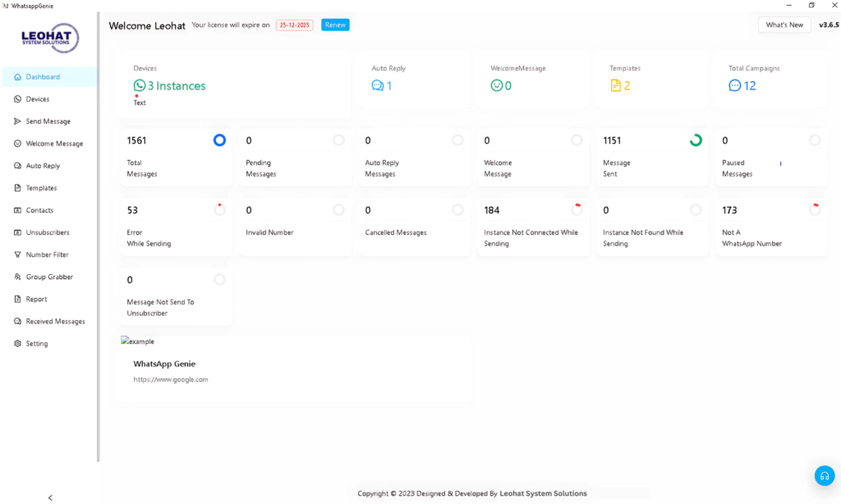Click the Pending Messages card
Image resolution: width=841 pixels, height=504 pixels.
295,157
